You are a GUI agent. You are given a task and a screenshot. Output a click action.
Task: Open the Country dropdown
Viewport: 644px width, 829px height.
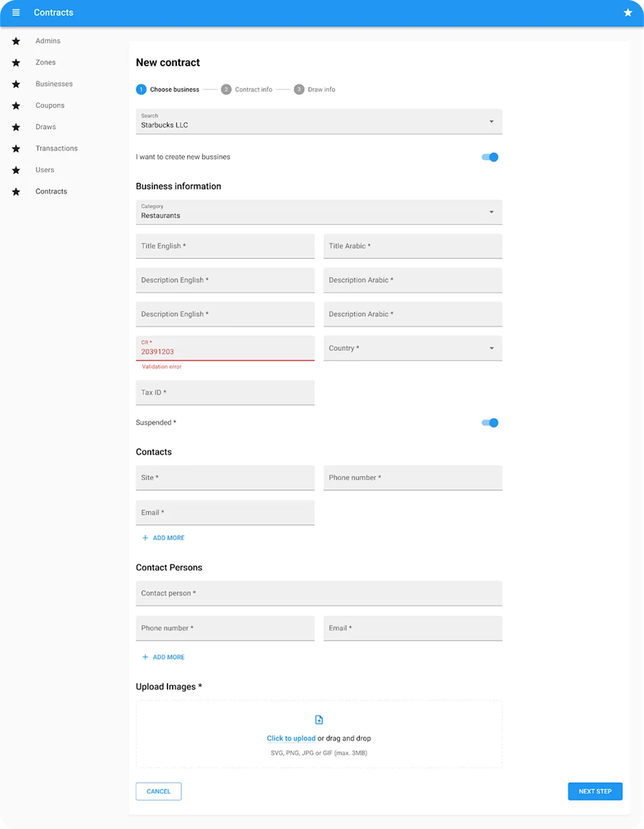click(x=413, y=348)
